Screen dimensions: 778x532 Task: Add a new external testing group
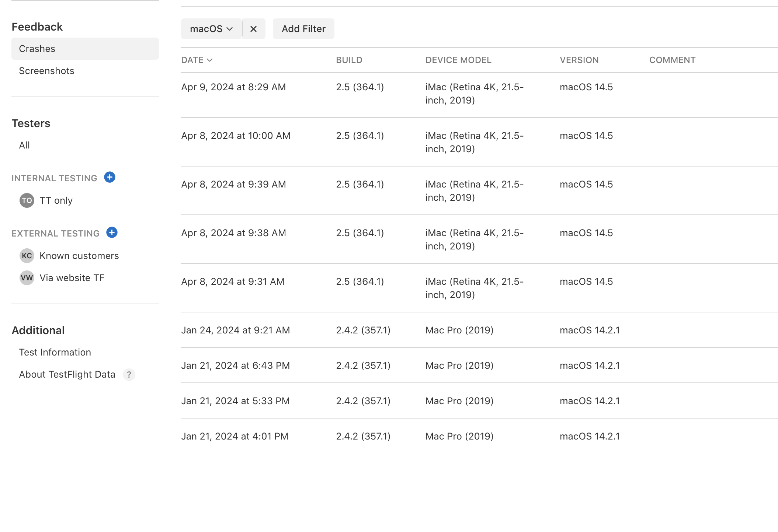tap(112, 232)
